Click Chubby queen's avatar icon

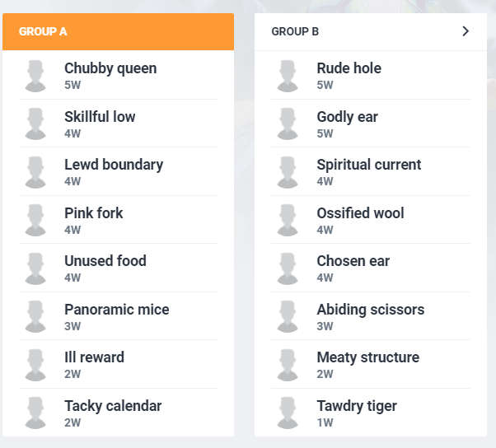[x=35, y=75]
